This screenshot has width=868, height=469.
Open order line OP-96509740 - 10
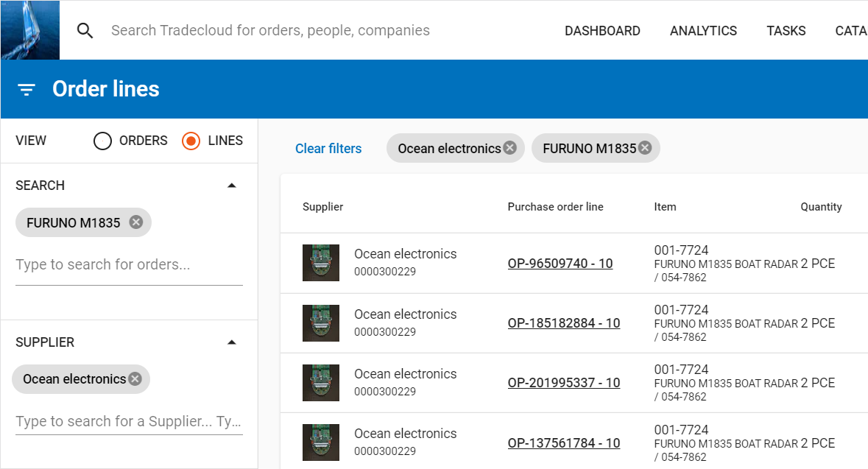pos(560,264)
